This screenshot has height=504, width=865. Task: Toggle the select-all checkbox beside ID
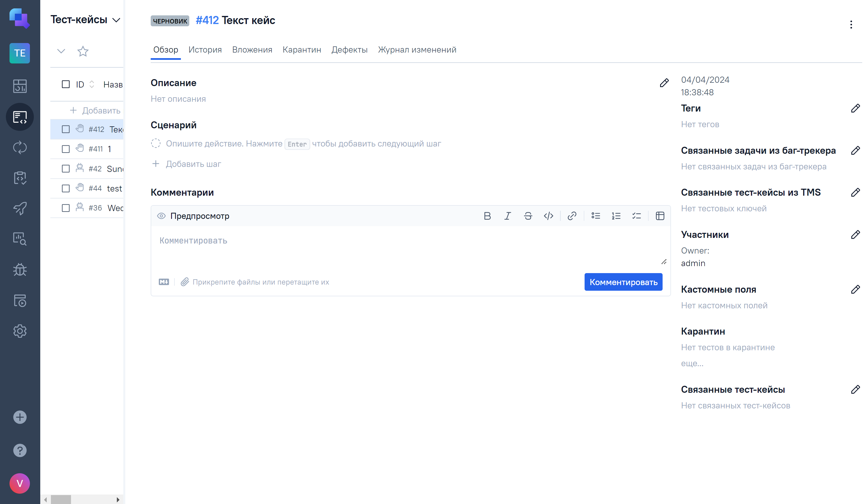tap(66, 84)
